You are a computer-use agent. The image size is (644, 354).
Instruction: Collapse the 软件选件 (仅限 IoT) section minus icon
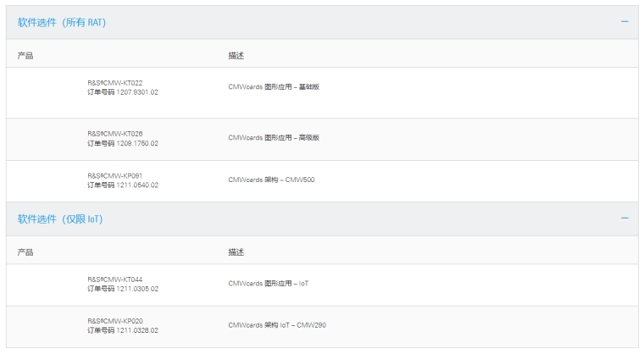click(625, 218)
